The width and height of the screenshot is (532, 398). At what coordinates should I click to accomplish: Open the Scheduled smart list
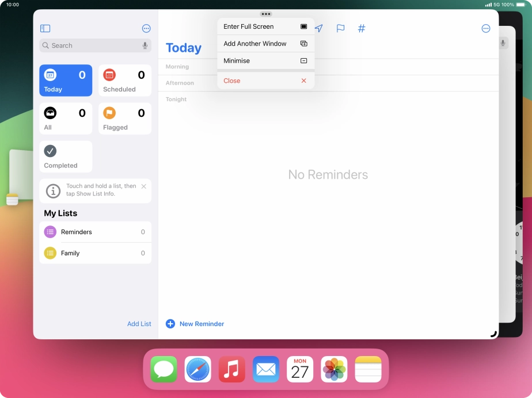(x=125, y=81)
